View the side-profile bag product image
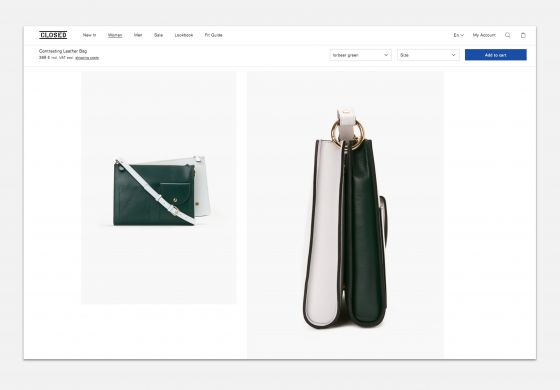This screenshot has height=390, width=560. 345,214
